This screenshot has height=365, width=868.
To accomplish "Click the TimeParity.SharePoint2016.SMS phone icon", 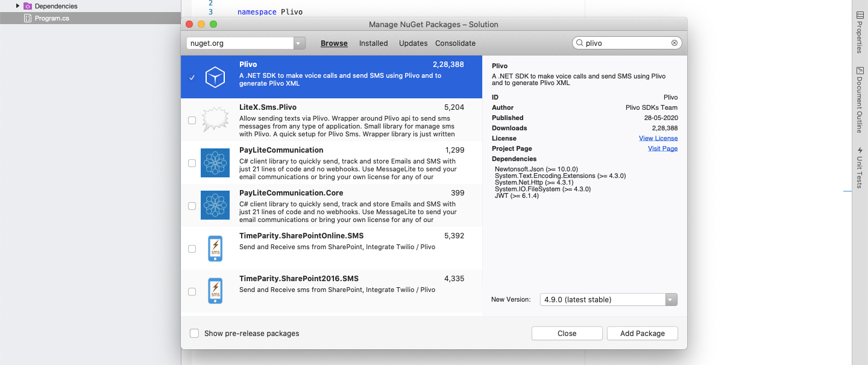I will coord(215,290).
